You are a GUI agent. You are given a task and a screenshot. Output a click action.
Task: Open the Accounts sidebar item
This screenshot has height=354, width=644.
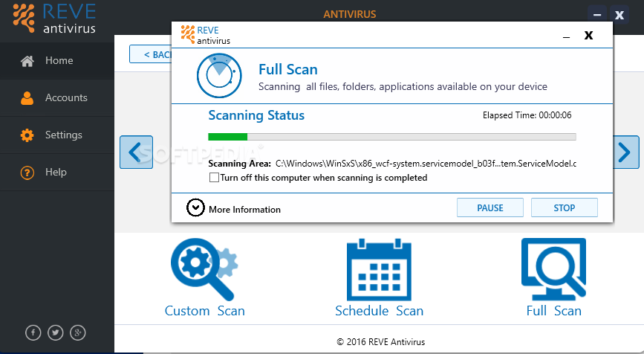pos(56,98)
